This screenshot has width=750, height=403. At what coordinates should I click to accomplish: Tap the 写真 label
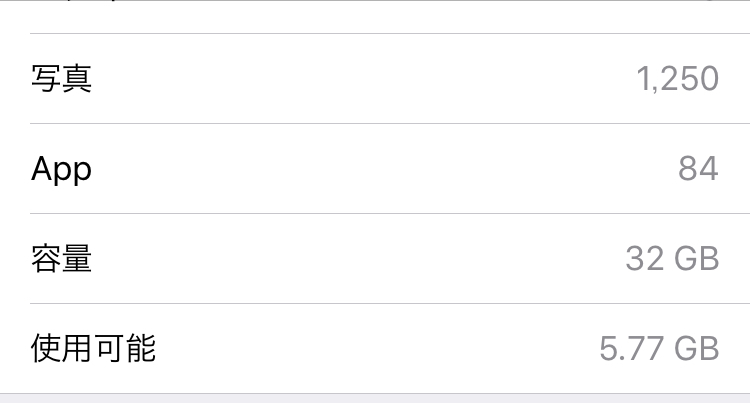coord(62,79)
